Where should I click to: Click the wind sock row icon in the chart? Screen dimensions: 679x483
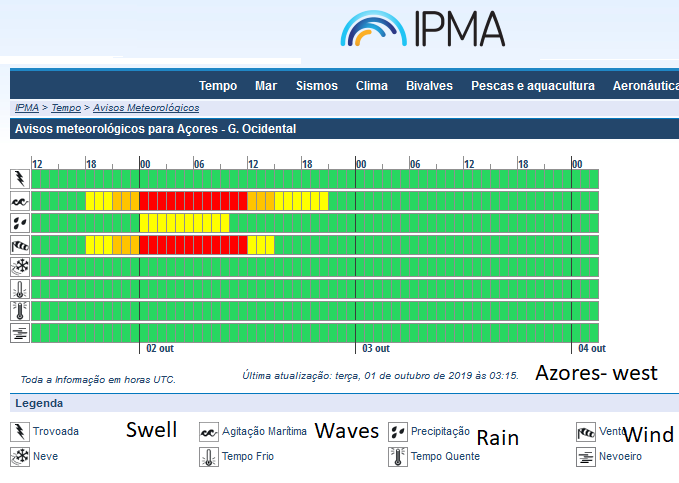[x=20, y=245]
